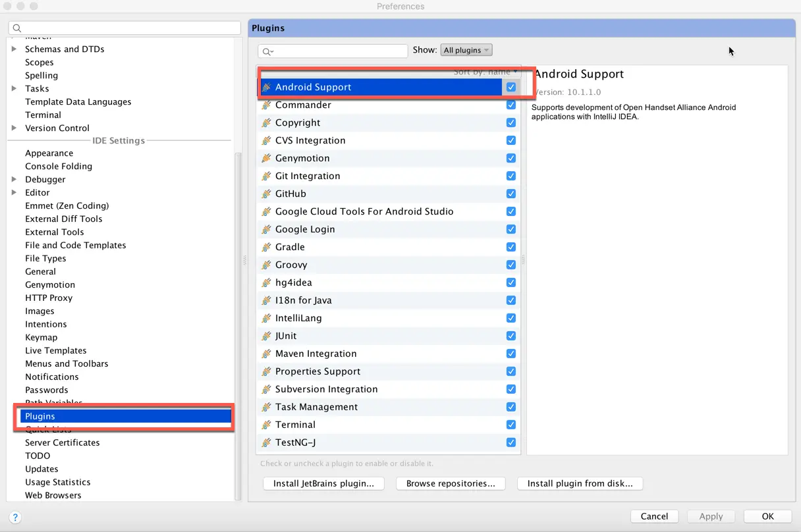Click the plugin icon beside Android Support

click(266, 87)
